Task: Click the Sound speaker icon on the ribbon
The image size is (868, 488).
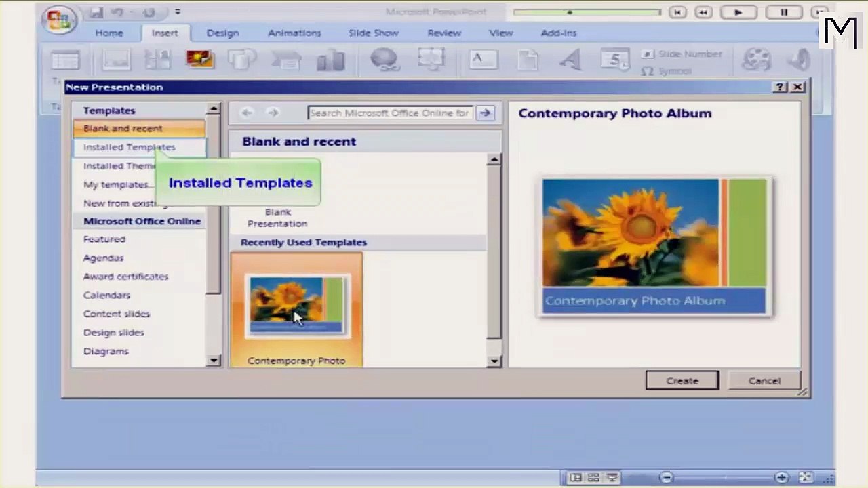Action: pos(799,60)
